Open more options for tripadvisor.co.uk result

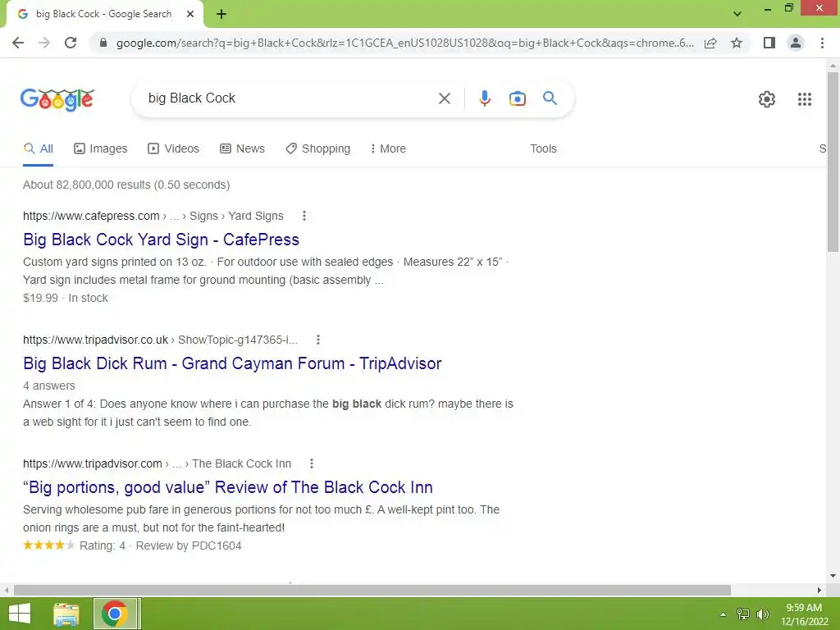318,340
